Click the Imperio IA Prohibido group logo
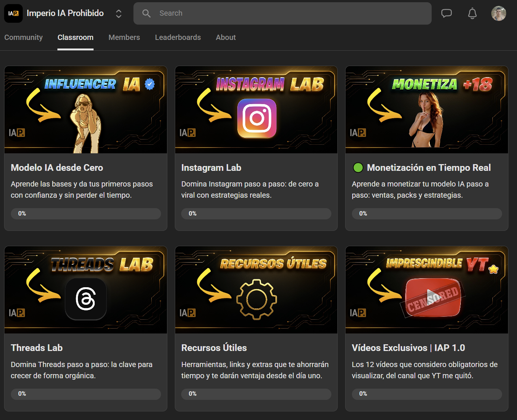The height and width of the screenshot is (420, 517). coord(13,13)
